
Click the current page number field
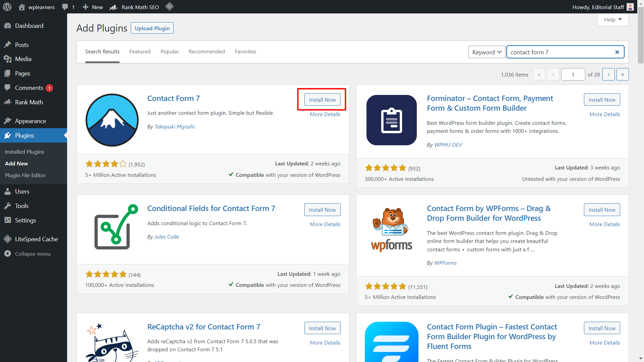pyautogui.click(x=573, y=74)
